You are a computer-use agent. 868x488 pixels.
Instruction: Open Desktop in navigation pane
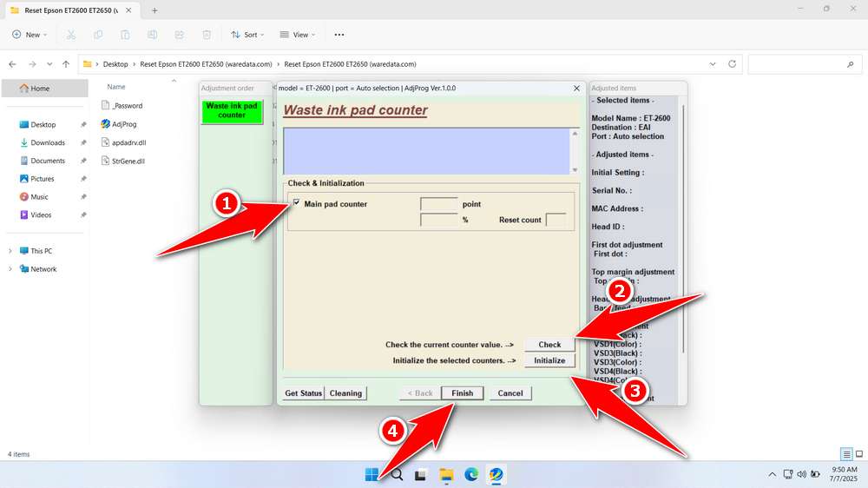[45, 125]
